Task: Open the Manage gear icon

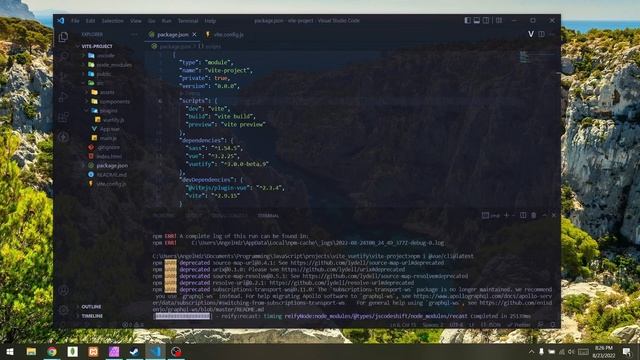Action: coord(63,310)
